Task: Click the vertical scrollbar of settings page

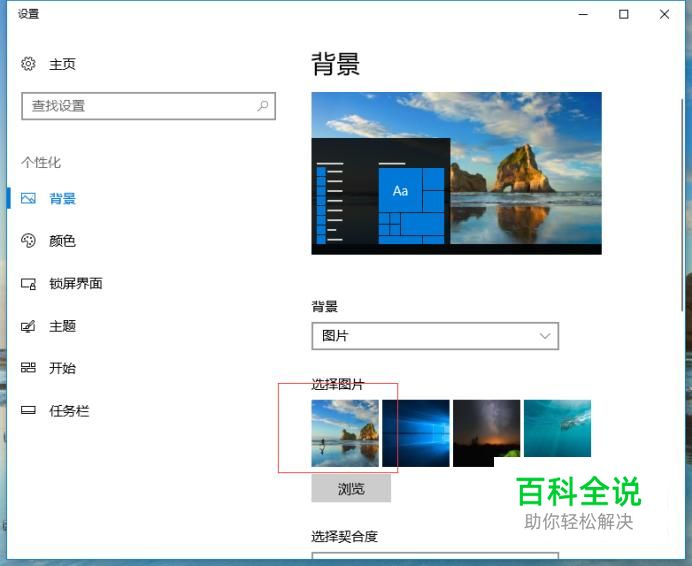Action: 683,205
